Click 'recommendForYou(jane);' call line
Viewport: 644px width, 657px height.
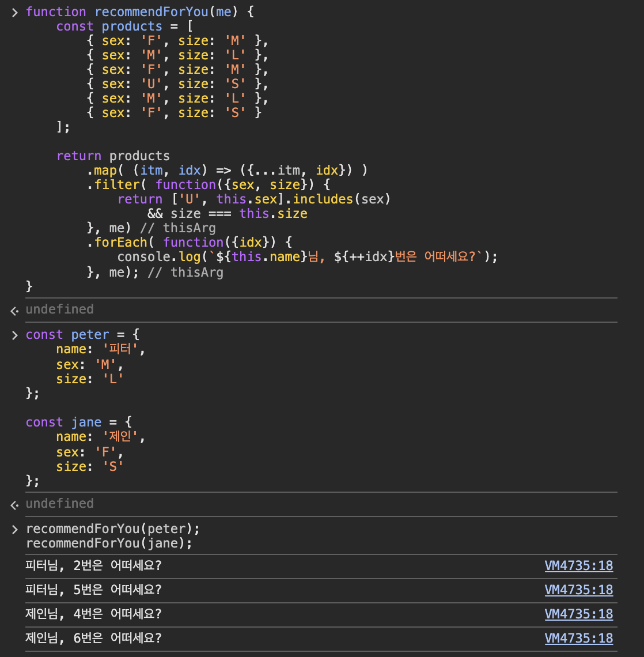point(109,543)
